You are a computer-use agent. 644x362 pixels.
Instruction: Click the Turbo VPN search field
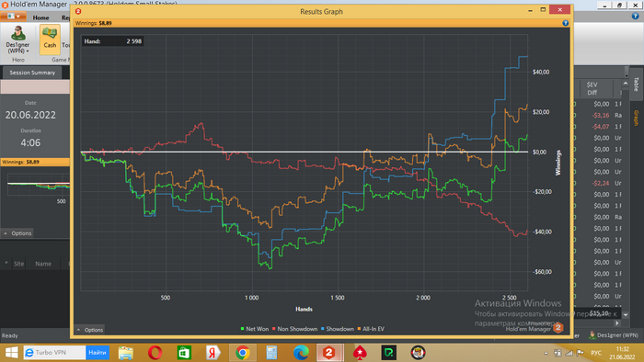(54, 353)
